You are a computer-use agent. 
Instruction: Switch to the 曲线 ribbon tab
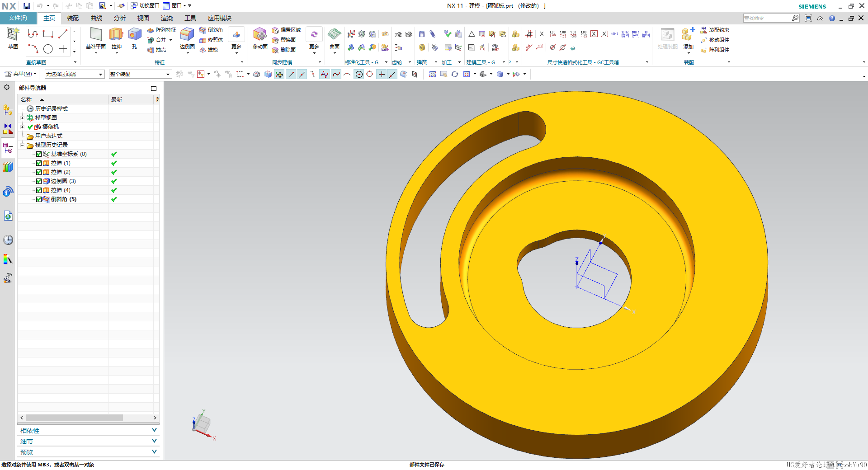[96, 18]
